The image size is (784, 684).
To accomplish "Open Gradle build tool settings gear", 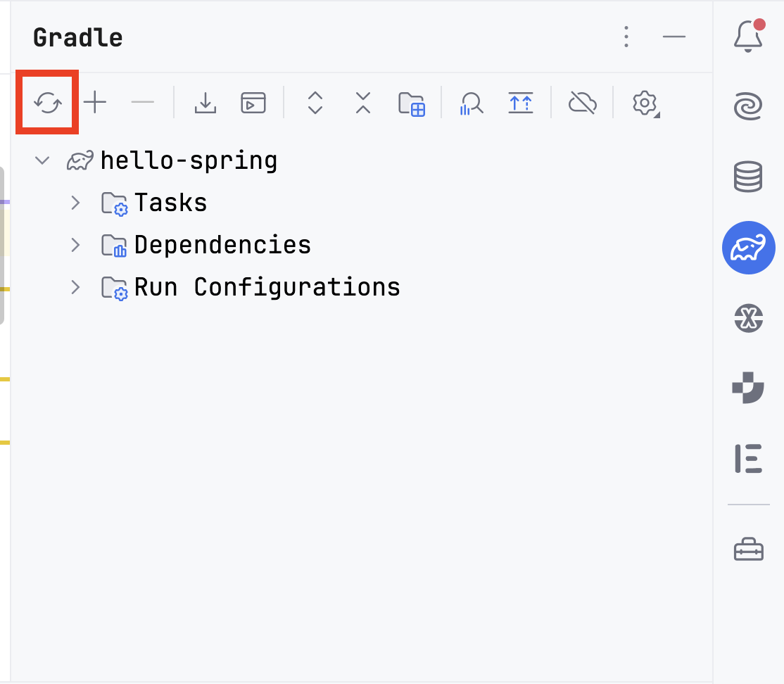I will tap(645, 104).
